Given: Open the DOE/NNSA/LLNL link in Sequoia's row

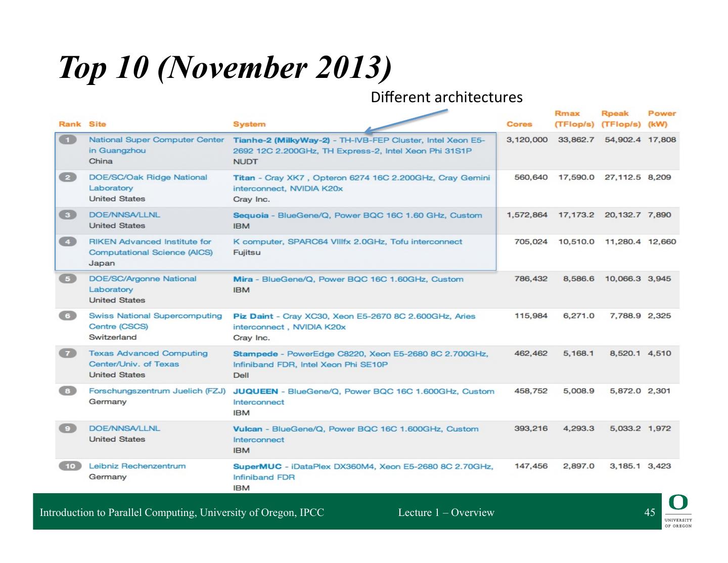Looking at the screenshot, I should [x=124, y=214].
